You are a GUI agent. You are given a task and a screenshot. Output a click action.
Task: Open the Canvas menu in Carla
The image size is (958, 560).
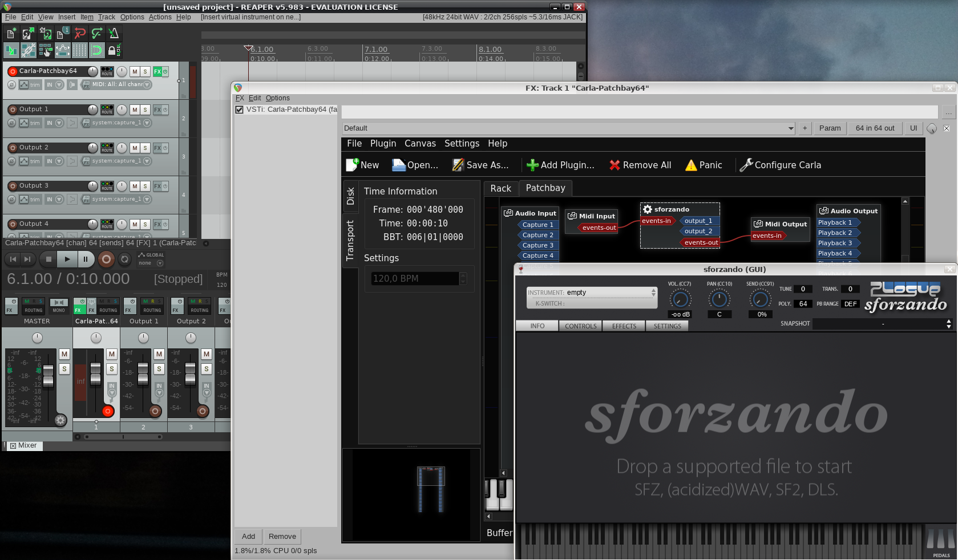(420, 144)
